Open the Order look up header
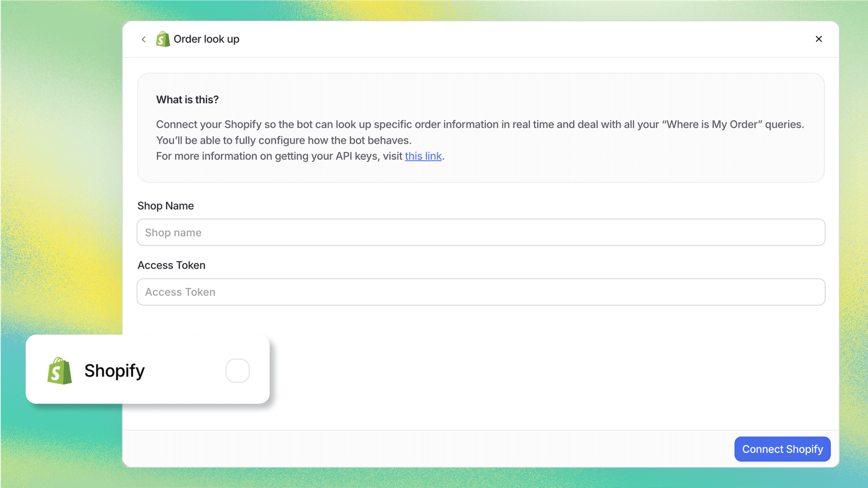The image size is (868, 488). pyautogui.click(x=206, y=39)
